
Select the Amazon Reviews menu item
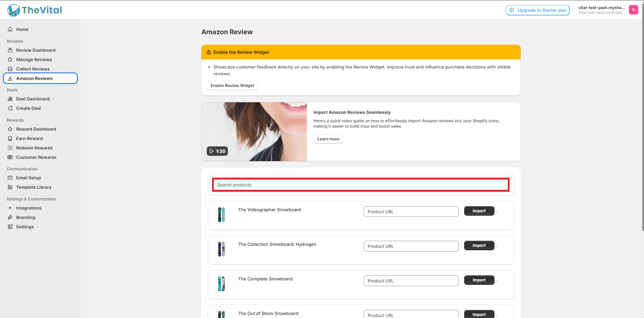(x=40, y=78)
